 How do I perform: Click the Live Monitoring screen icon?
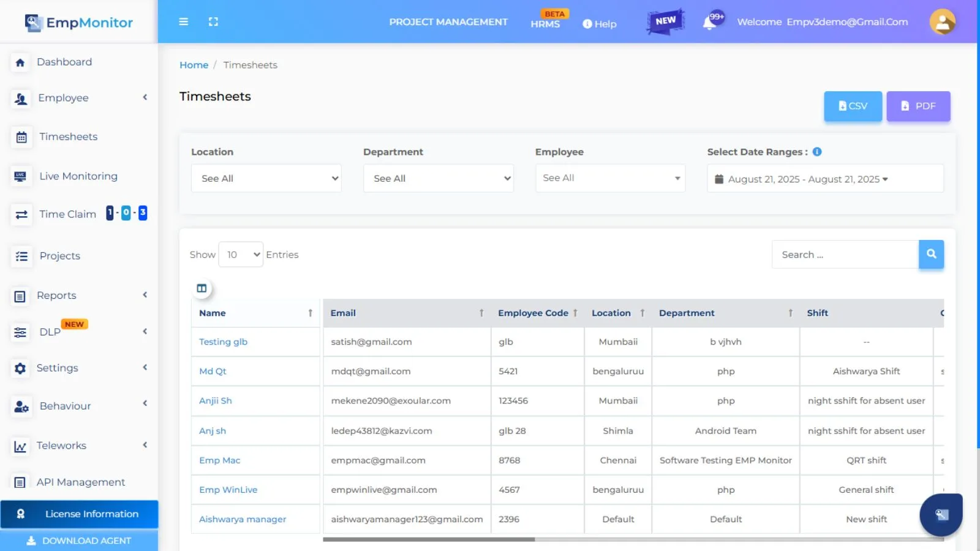pyautogui.click(x=21, y=176)
